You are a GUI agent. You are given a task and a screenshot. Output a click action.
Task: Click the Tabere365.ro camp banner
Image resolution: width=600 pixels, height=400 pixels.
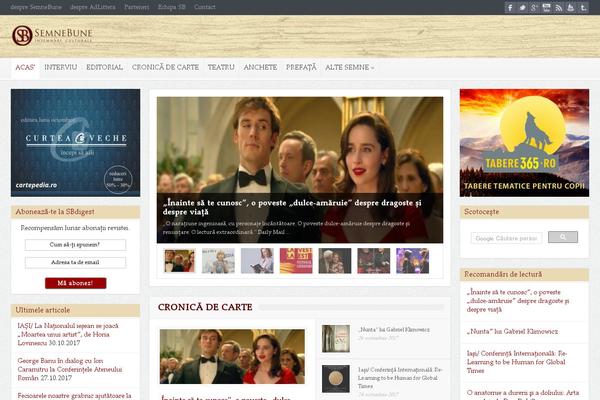click(x=524, y=143)
